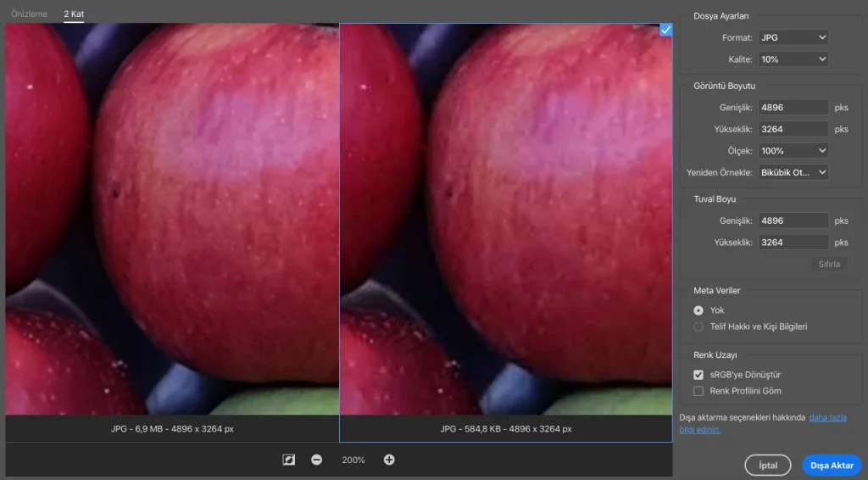868x480 pixels.
Task: Click the Meta Veriler section heading
Action: point(717,290)
